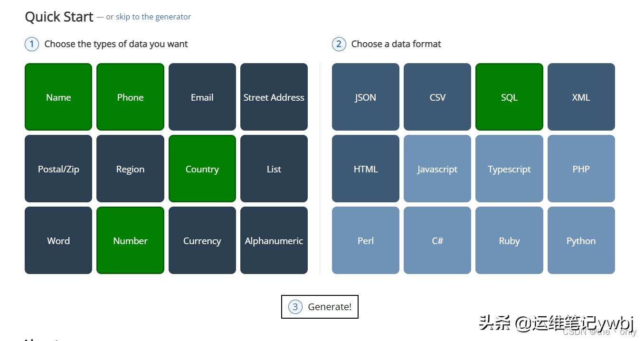
Task: Pick the PHP data format tile
Action: [581, 169]
